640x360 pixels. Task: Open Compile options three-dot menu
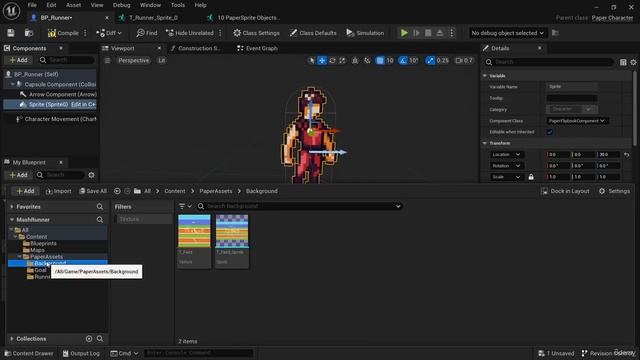[x=85, y=33]
